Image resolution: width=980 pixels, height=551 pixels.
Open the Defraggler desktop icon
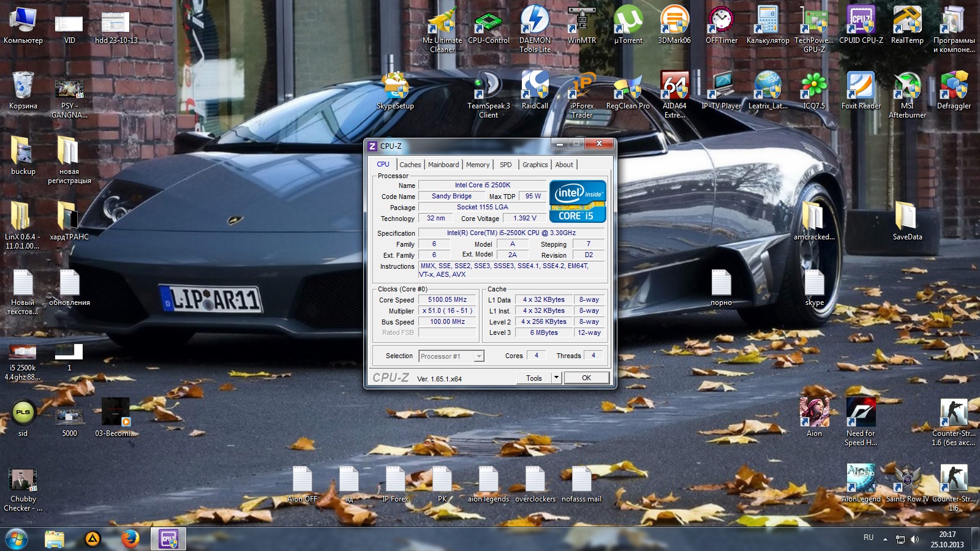coord(954,91)
